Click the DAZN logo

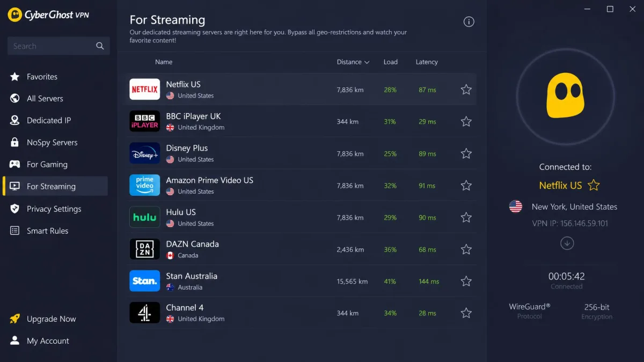pos(145,249)
